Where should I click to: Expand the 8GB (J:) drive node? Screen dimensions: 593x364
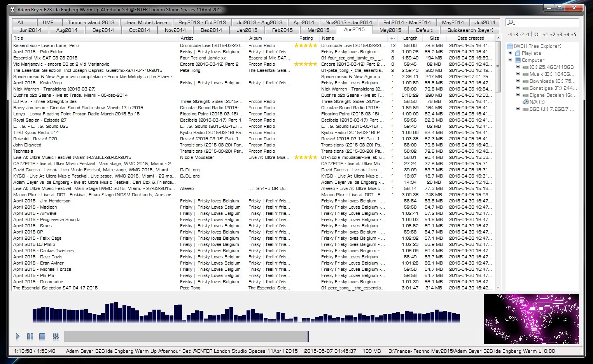coord(518,109)
